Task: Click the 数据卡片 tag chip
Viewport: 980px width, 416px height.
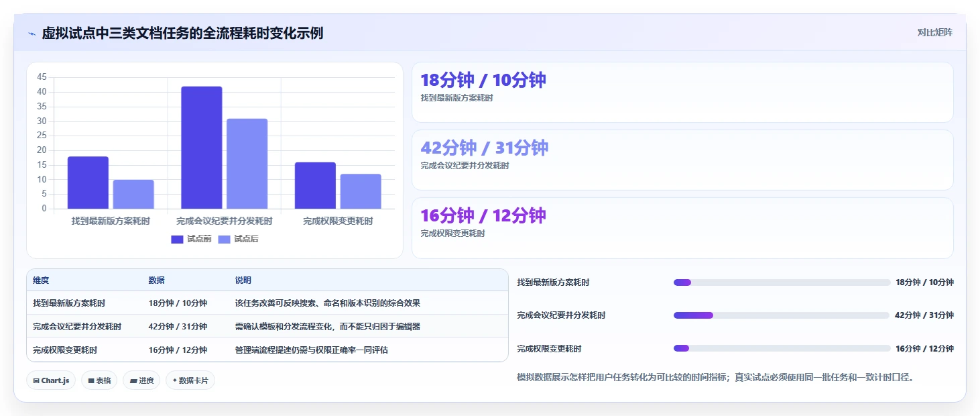Action: point(190,380)
